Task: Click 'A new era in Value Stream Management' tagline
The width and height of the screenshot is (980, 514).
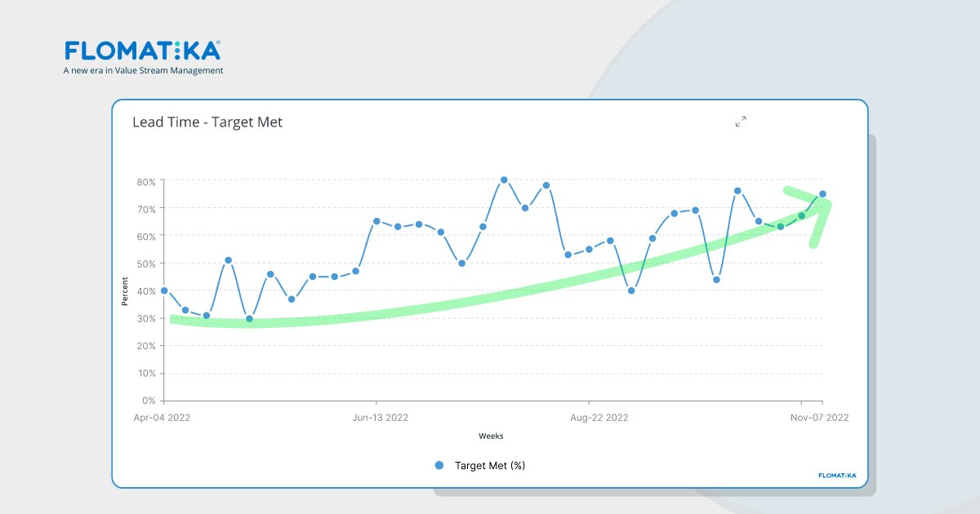Action: [144, 71]
